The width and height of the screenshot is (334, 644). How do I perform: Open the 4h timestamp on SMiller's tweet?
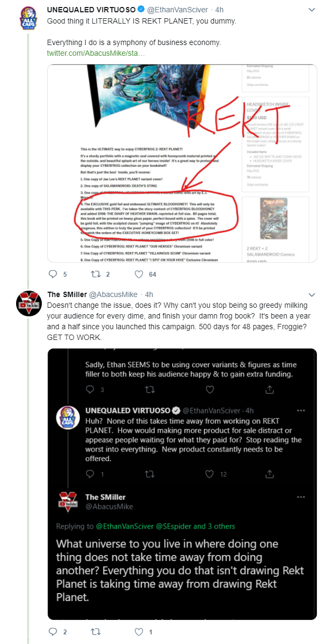click(x=149, y=294)
